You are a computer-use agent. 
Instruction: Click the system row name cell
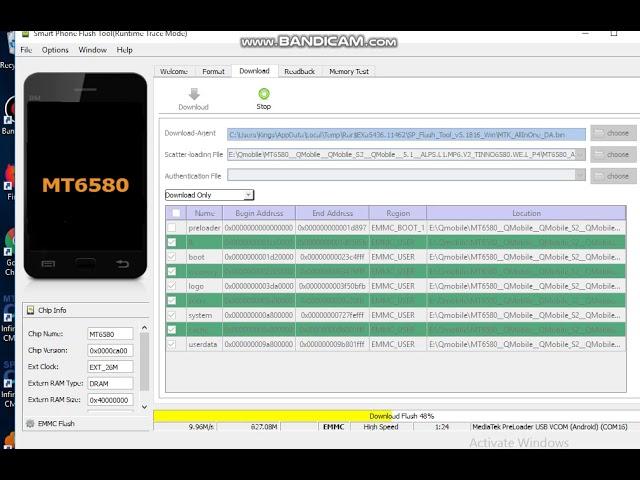(204, 315)
